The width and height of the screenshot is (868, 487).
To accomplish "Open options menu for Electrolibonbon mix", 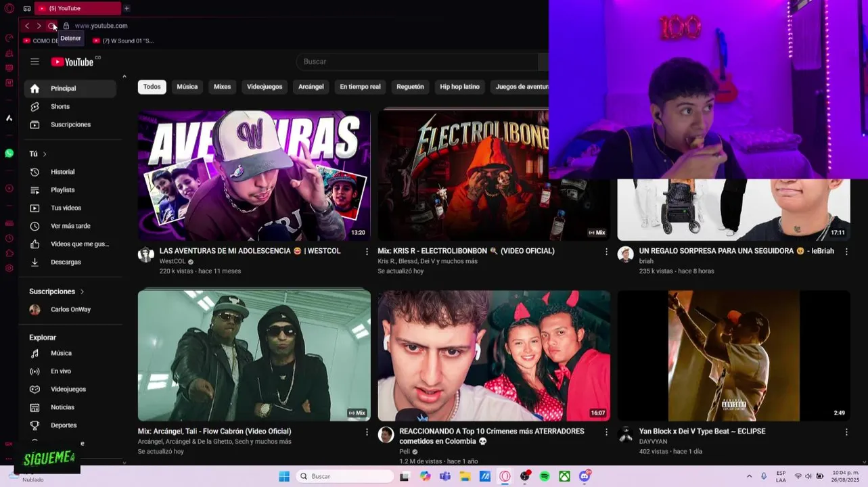I will [607, 252].
